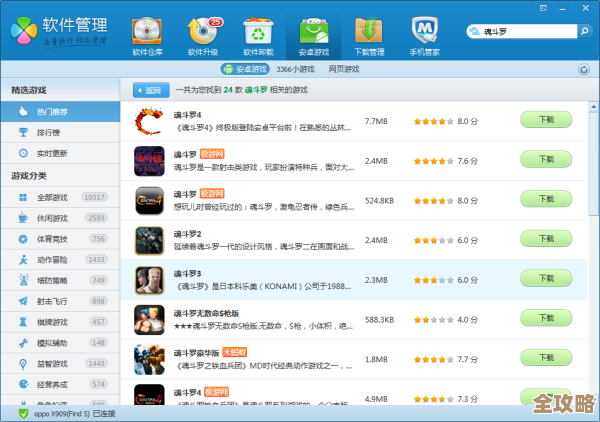Viewport: 600px width, 422px height.
Task: Download 魂斗罗4 7.7MB game
Action: coord(546,120)
